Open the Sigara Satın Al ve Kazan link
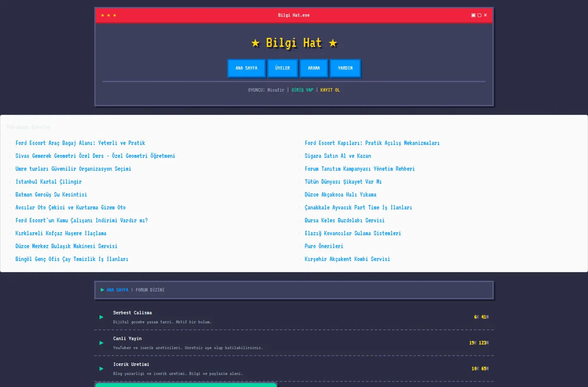Image resolution: width=588 pixels, height=387 pixels. click(x=338, y=156)
